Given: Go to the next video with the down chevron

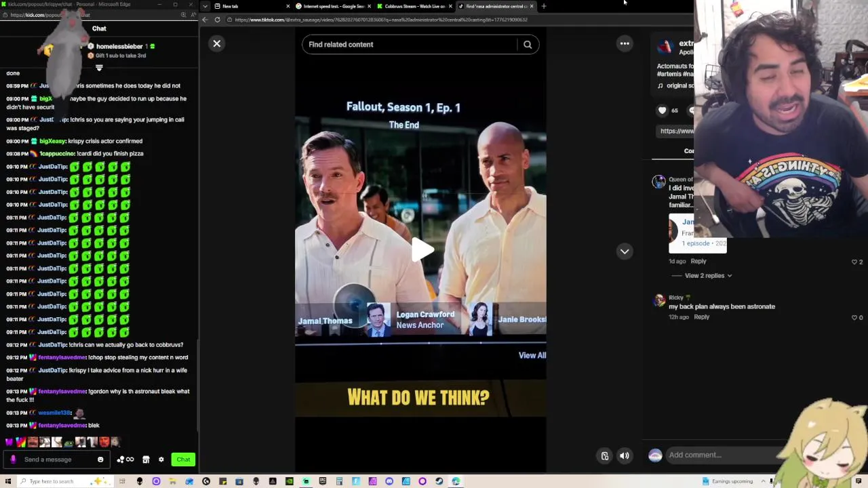Looking at the screenshot, I should click(x=625, y=251).
